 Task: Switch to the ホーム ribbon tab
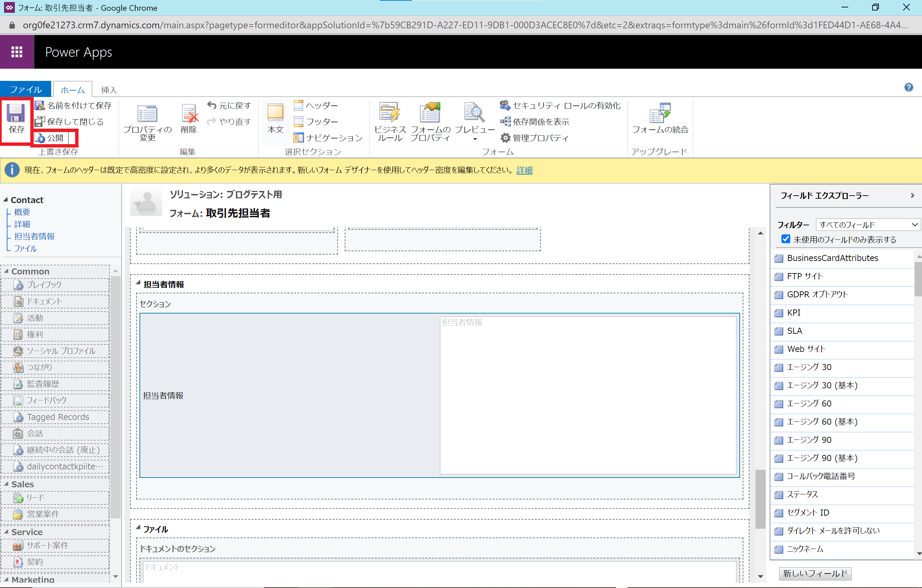[x=73, y=90]
